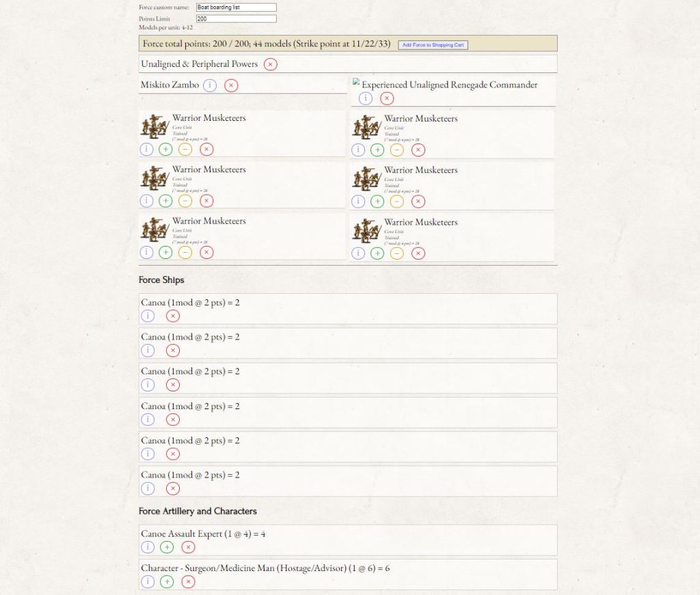Remove the first Canoa from Force Ships
The height and width of the screenshot is (595, 700).
(x=173, y=316)
